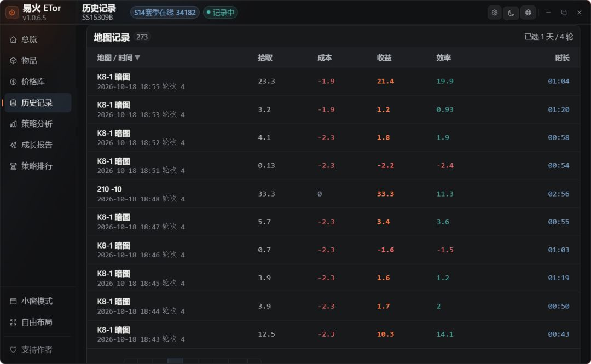Click the 11.3 efficiency value
The width and height of the screenshot is (591, 364).
tap(445, 194)
